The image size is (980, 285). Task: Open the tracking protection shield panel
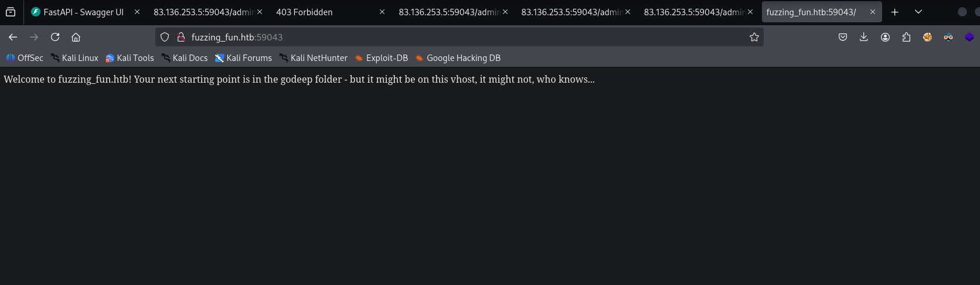tap(165, 37)
